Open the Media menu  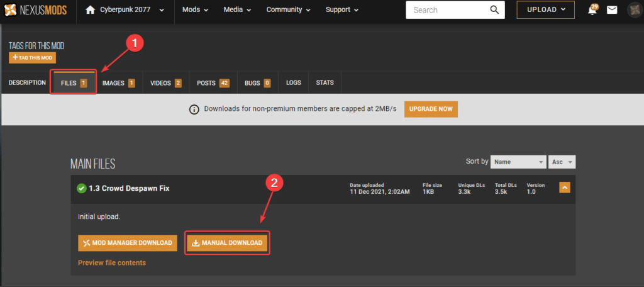tap(237, 10)
